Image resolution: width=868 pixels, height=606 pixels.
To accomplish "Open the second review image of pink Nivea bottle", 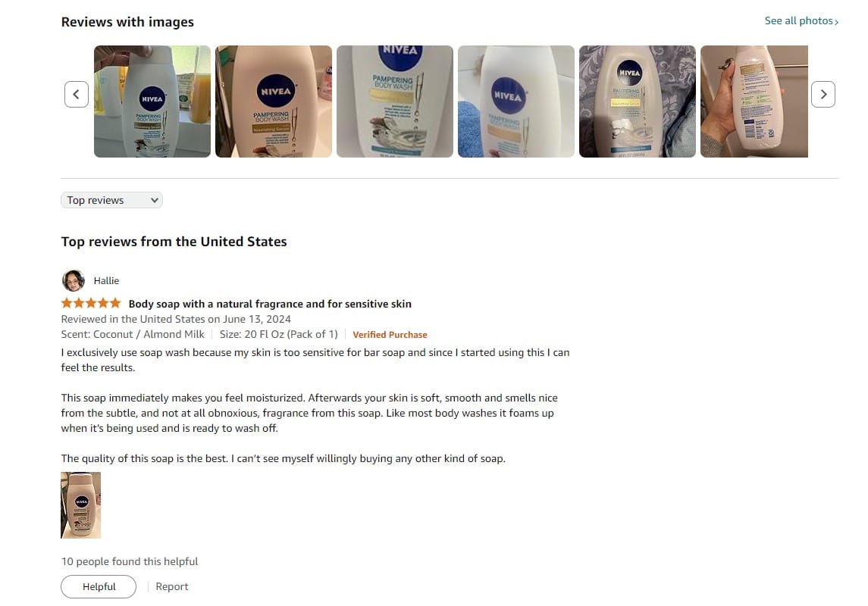I will point(274,102).
